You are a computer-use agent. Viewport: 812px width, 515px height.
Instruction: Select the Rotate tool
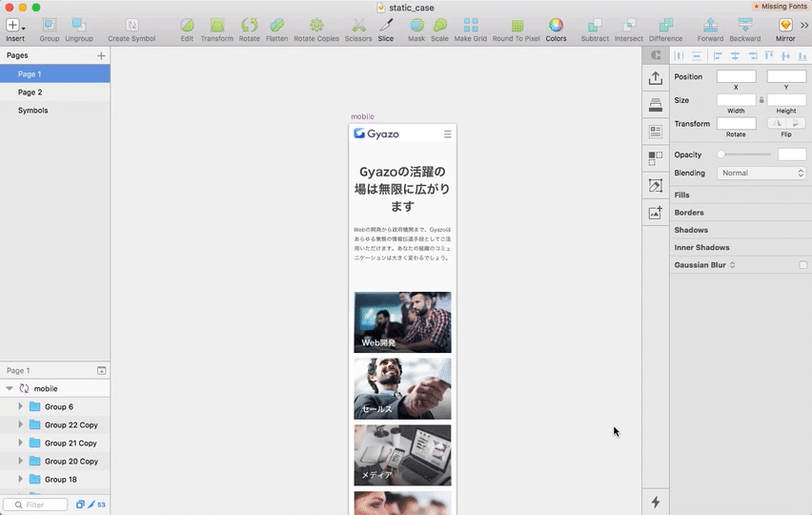coord(249,31)
